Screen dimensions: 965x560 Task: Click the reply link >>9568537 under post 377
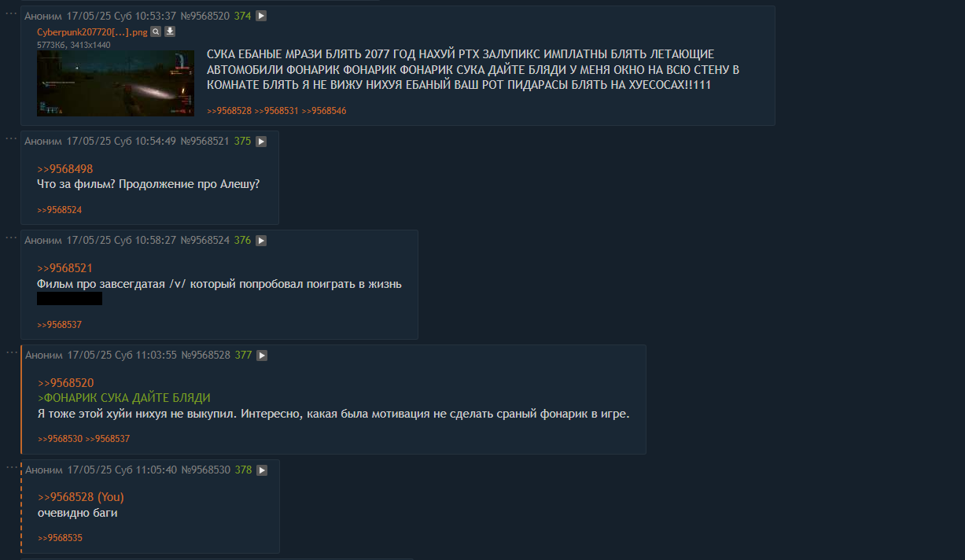coord(108,439)
